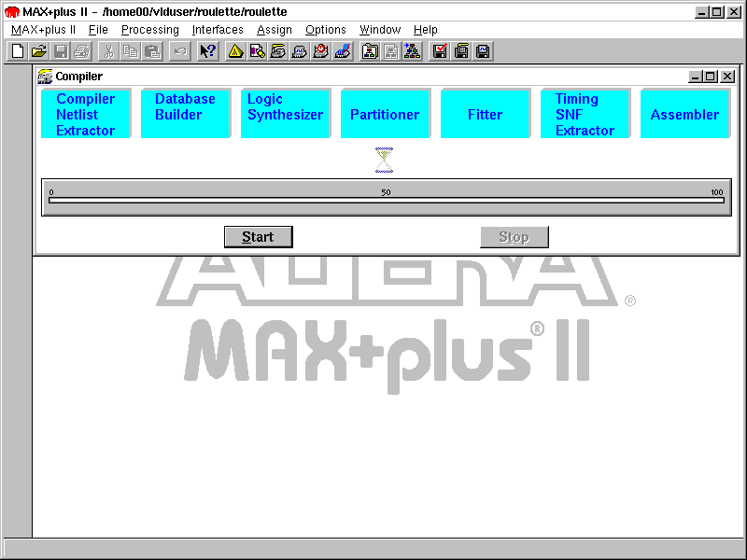Click the Compiler window title icon
747x560 pixels.
click(x=45, y=77)
